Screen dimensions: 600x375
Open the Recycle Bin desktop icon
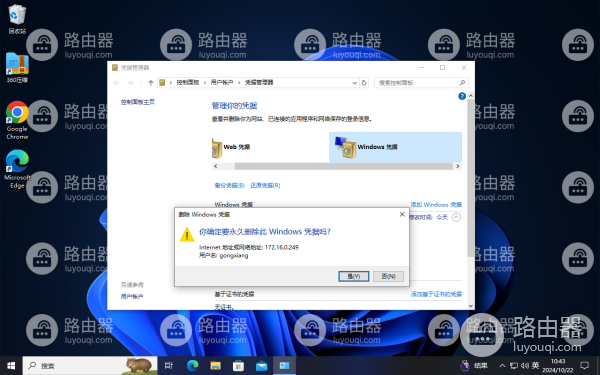point(17,19)
